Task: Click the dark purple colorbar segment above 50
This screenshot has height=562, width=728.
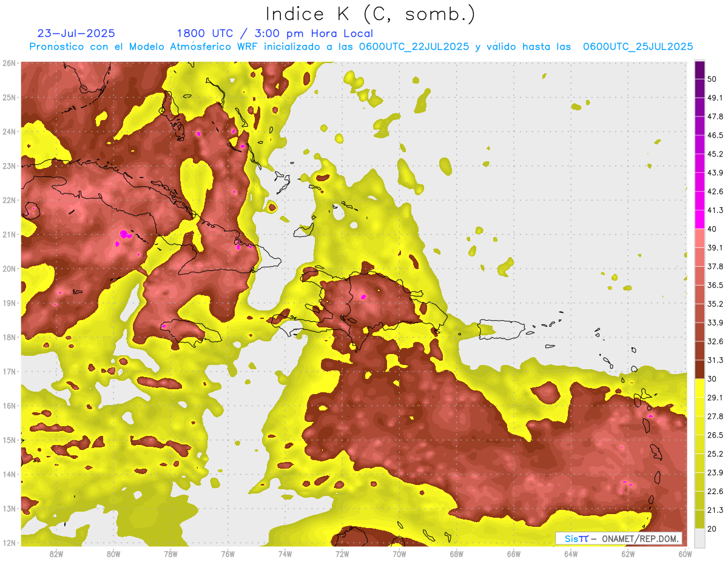Action: coord(699,70)
